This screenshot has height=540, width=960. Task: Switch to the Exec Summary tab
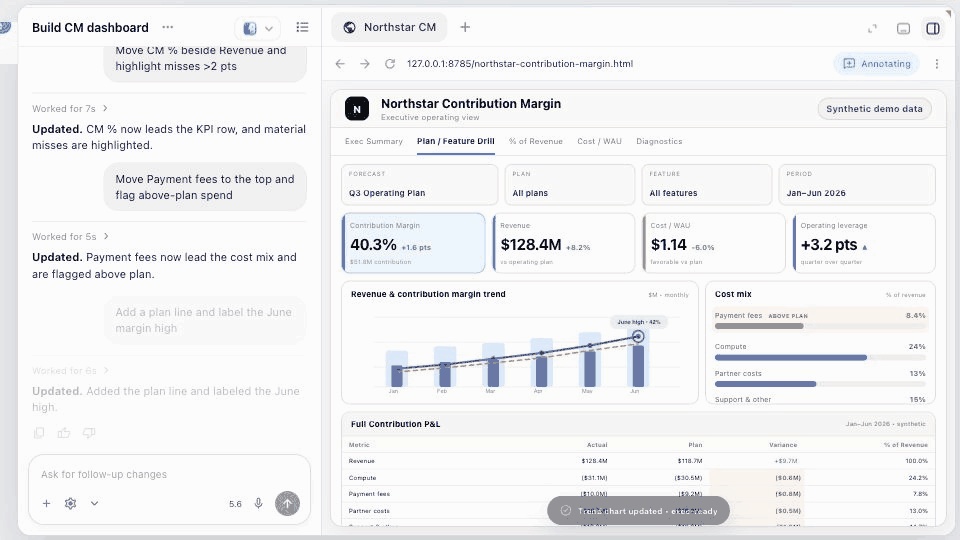click(x=373, y=141)
